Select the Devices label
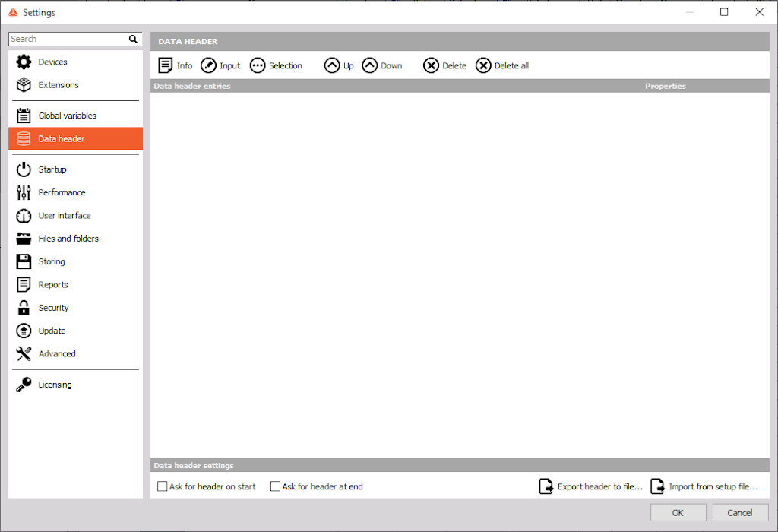The width and height of the screenshot is (778, 532). (52, 62)
